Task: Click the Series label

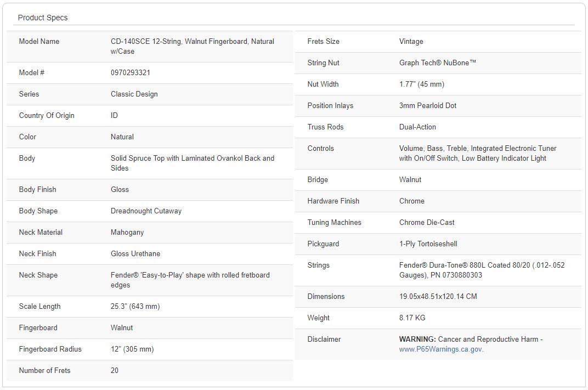Action: click(x=29, y=94)
